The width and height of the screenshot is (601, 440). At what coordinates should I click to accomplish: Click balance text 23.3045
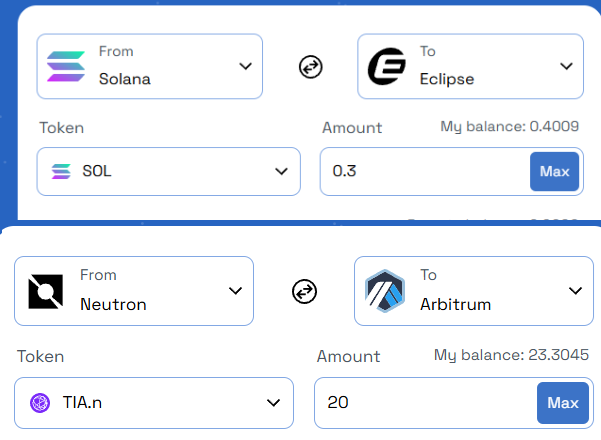point(511,355)
